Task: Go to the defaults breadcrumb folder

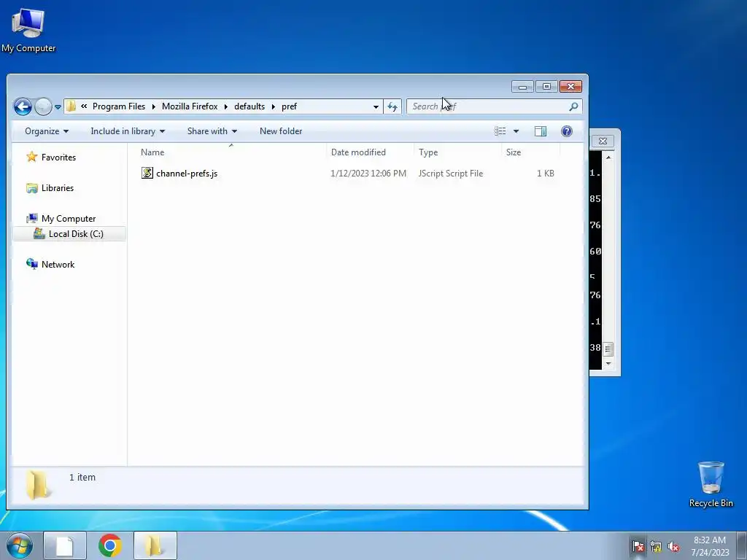Action: tap(249, 106)
